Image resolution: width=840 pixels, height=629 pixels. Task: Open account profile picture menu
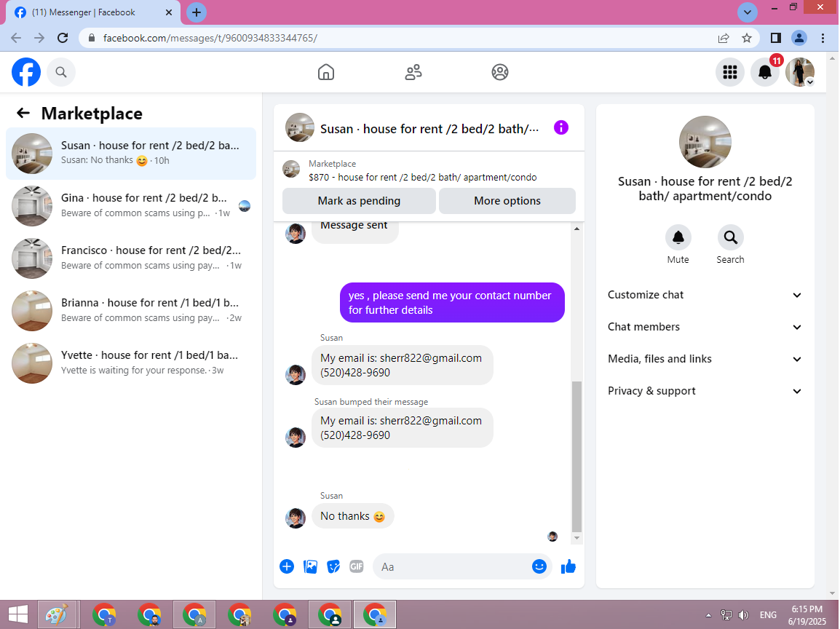click(x=800, y=72)
